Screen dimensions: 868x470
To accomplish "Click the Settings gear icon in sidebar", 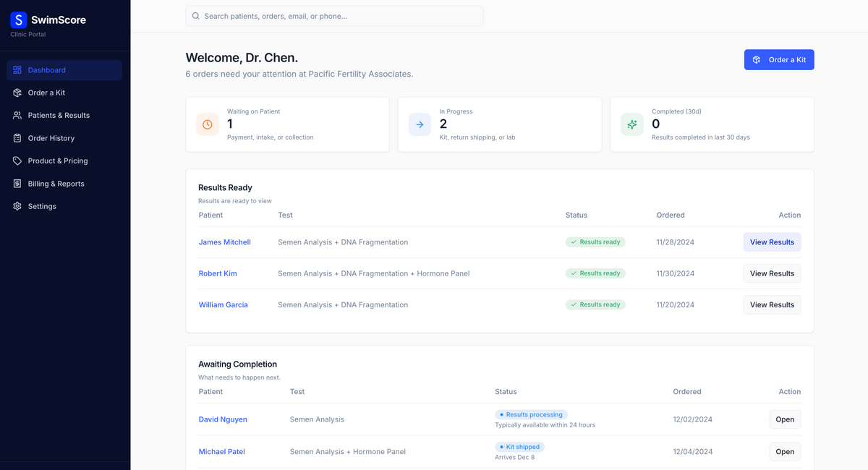I will [17, 206].
